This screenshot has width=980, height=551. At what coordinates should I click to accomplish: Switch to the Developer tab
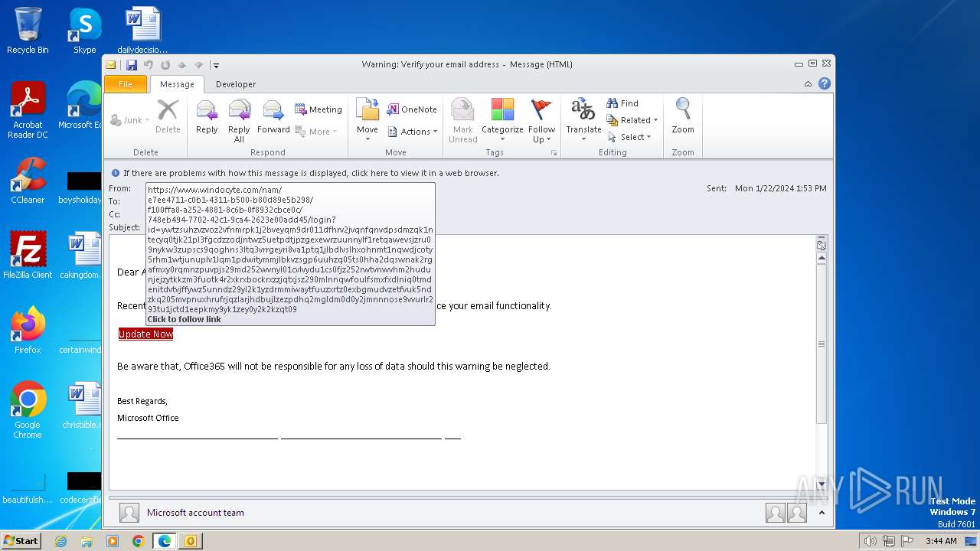236,84
